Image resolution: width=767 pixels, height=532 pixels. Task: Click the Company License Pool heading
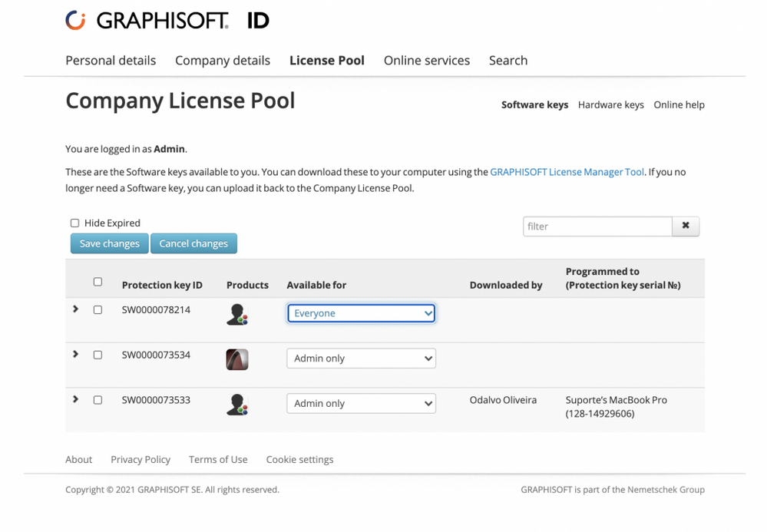coord(180,101)
